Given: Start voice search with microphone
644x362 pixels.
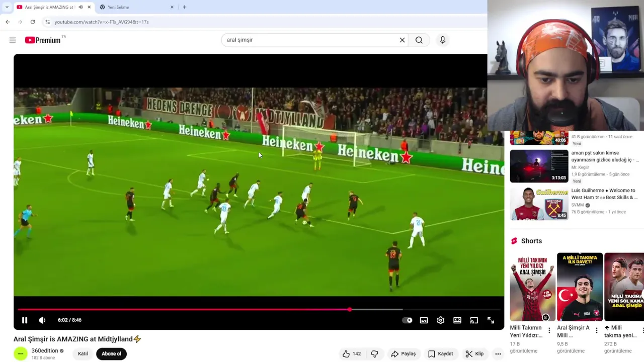Looking at the screenshot, I should 443,40.
